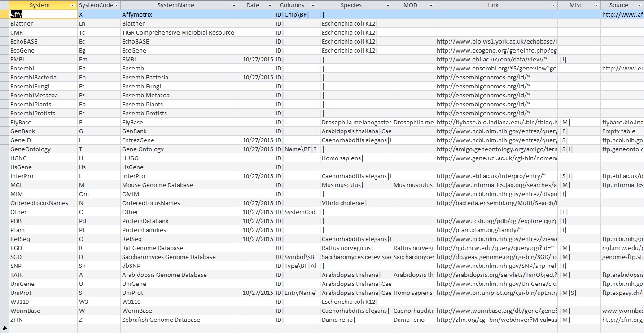Click SystemCode cell Ef for EnsemblFungi
This screenshot has width=644, height=333.
tap(99, 86)
